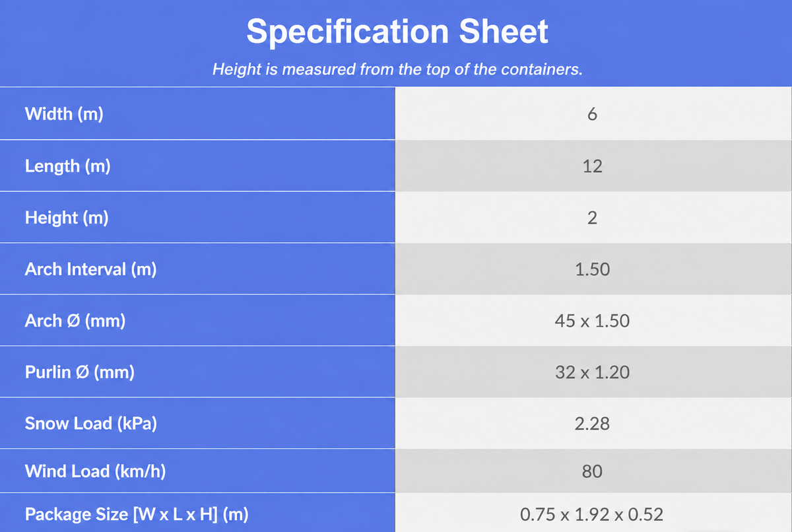This screenshot has height=532, width=792.
Task: Select the arch interval value 1.50
Action: (592, 269)
